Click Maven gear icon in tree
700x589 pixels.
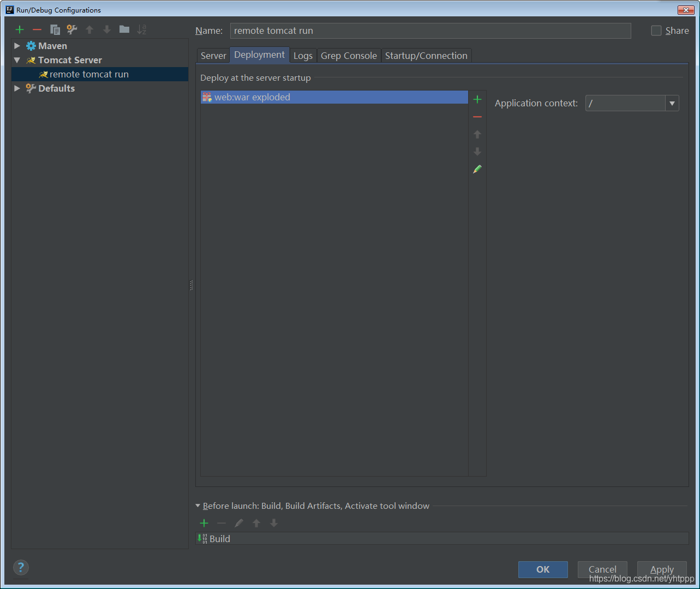[31, 46]
